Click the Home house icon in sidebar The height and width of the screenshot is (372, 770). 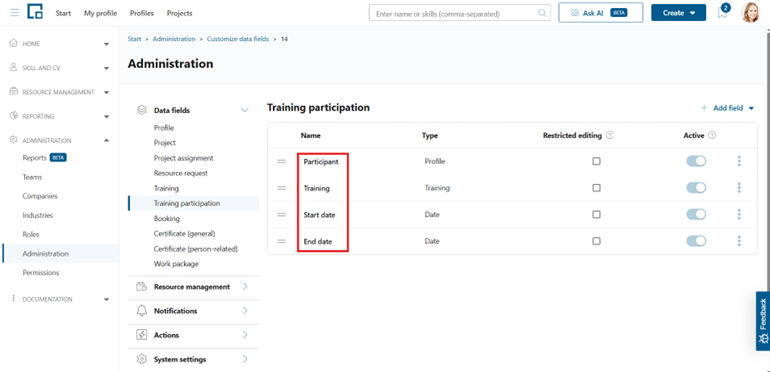[x=13, y=43]
